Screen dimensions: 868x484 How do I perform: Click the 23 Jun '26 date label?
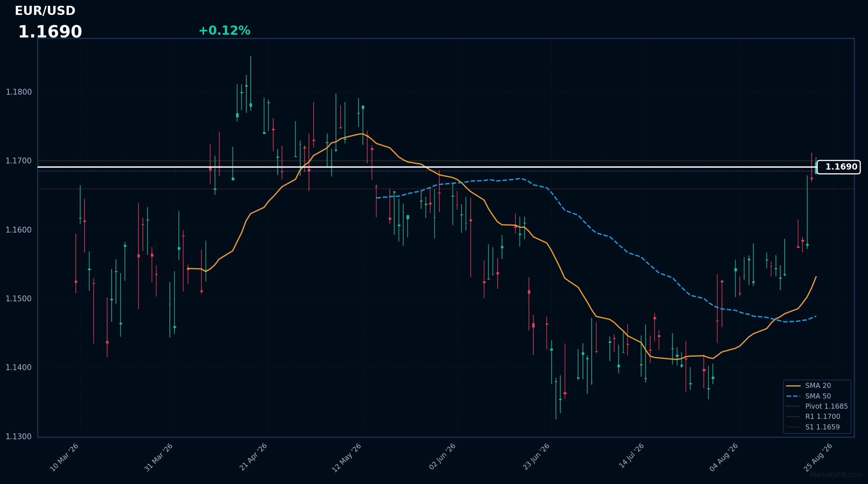click(537, 457)
